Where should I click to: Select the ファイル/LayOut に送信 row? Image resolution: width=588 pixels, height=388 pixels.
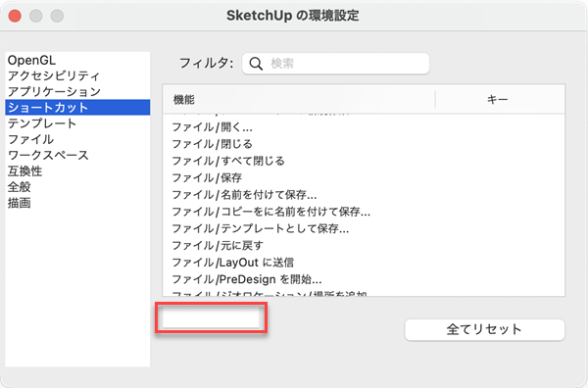364,263
